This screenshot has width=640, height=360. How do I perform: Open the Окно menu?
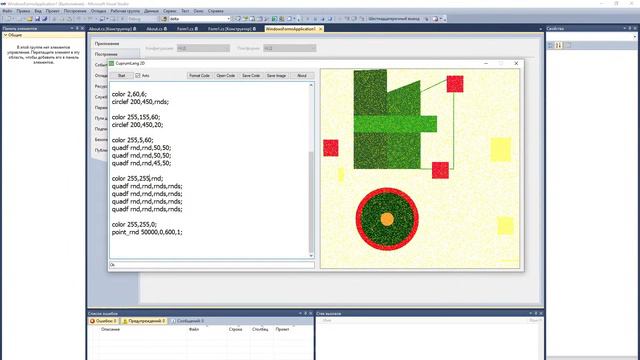click(198, 11)
